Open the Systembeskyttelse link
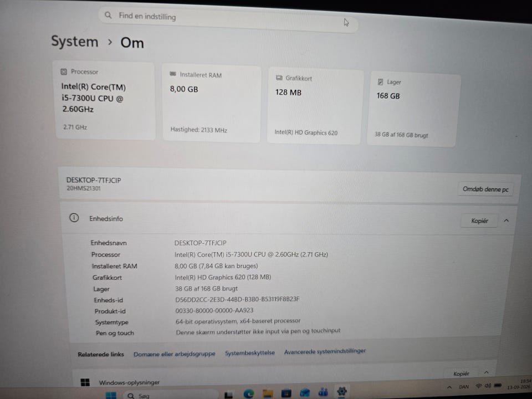The width and height of the screenshot is (532, 399). tap(250, 353)
